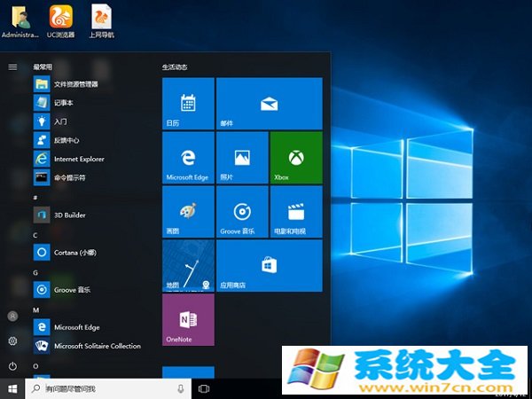Open the 电影和电视 tile
The height and width of the screenshot is (399, 532).
pyautogui.click(x=296, y=212)
